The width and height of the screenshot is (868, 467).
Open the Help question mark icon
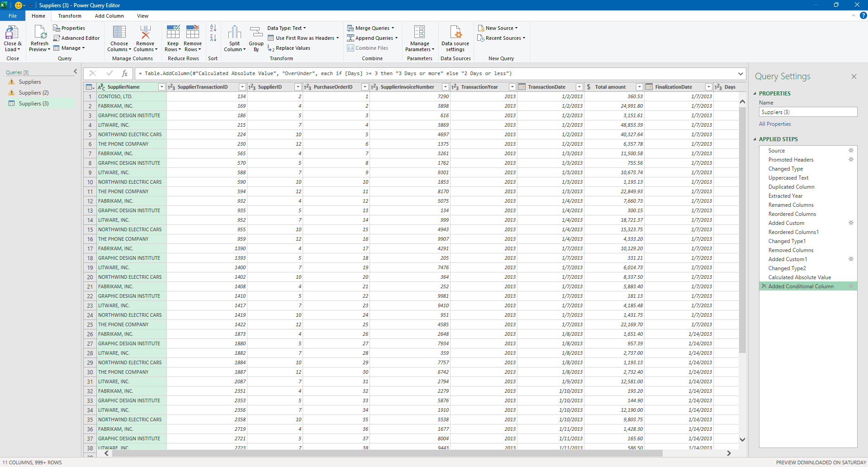tap(863, 15)
